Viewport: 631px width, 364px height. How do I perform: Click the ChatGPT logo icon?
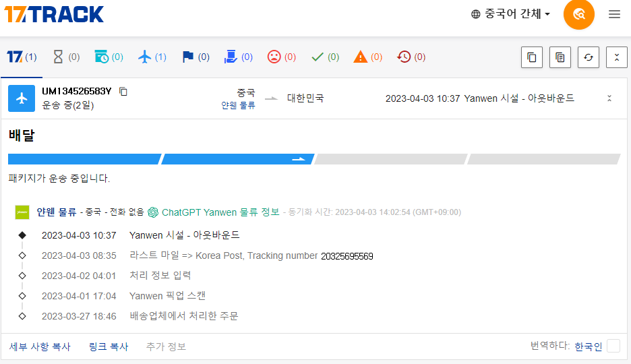click(153, 212)
